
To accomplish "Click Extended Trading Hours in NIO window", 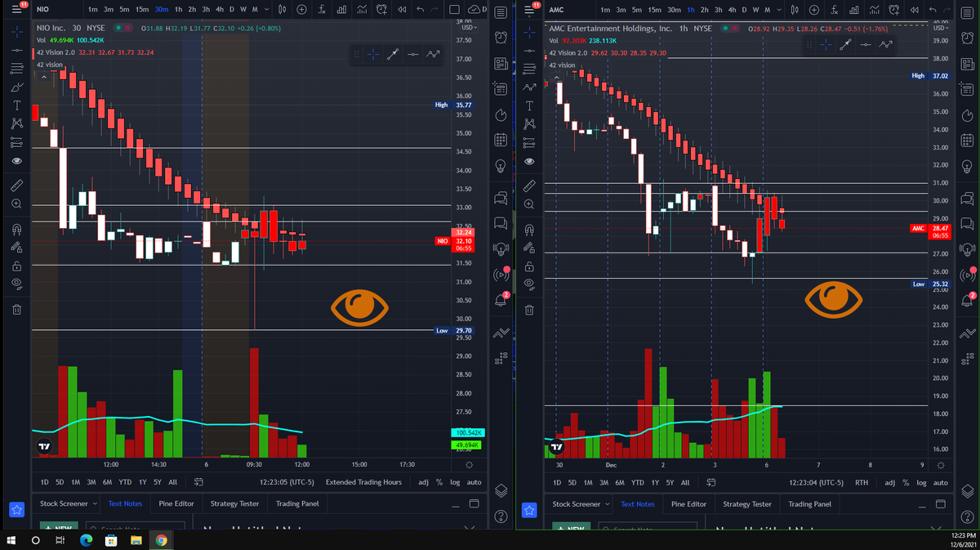I will [363, 482].
